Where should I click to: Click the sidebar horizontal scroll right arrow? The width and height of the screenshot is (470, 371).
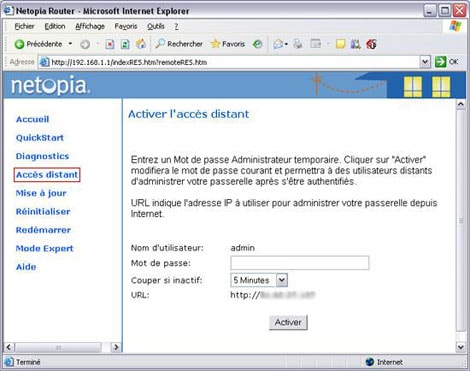(x=116, y=347)
